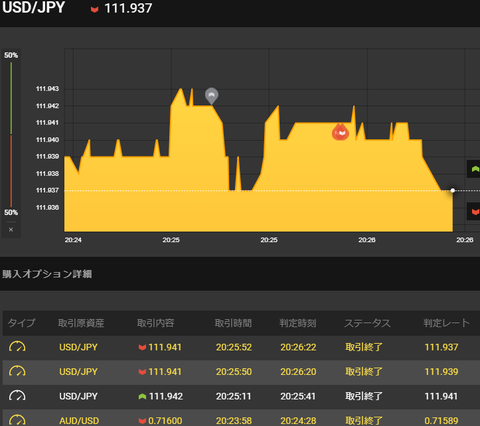Click the judgment rate 0.71589

click(441, 421)
